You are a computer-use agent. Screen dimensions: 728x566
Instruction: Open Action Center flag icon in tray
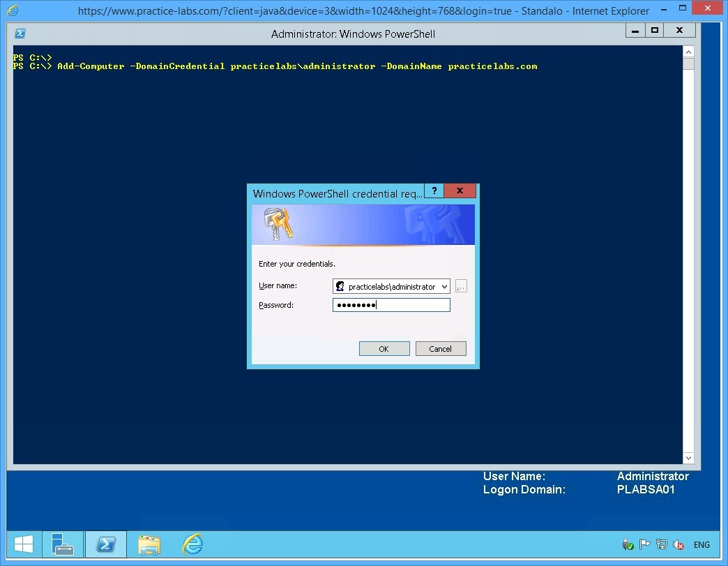644,545
